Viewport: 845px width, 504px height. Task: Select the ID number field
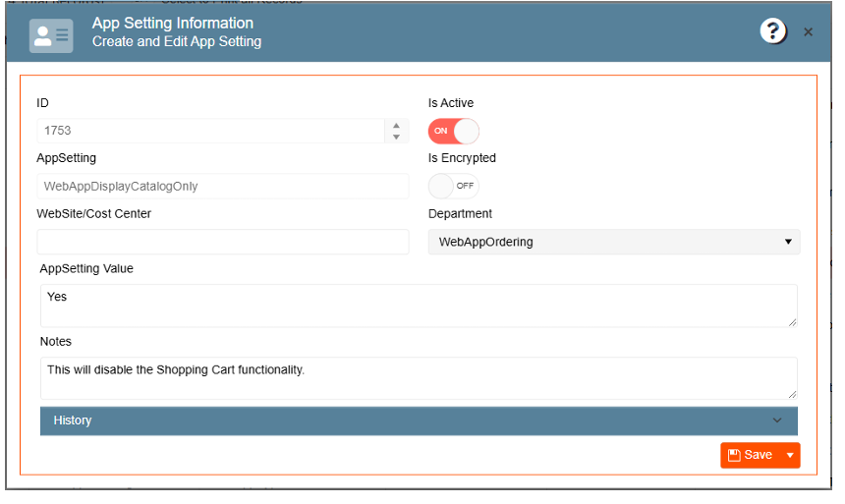click(211, 131)
